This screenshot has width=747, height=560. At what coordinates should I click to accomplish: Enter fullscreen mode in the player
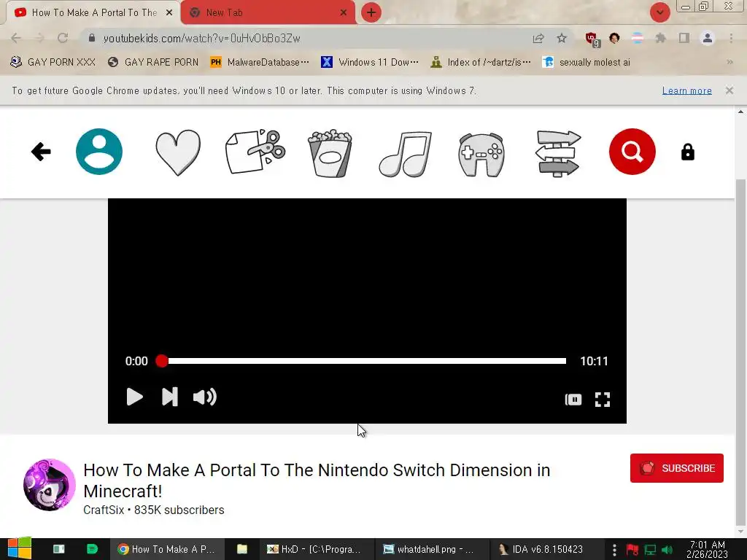603,399
